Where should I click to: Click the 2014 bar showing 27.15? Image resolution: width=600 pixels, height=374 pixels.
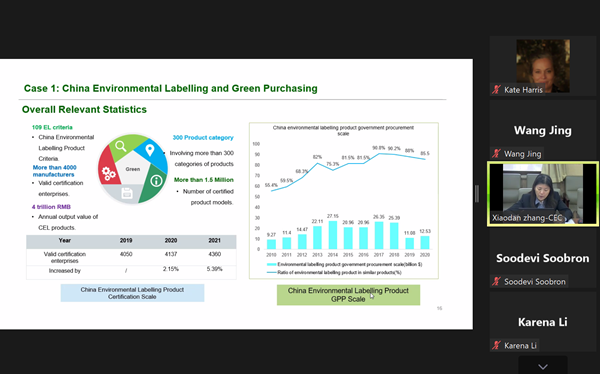333,235
